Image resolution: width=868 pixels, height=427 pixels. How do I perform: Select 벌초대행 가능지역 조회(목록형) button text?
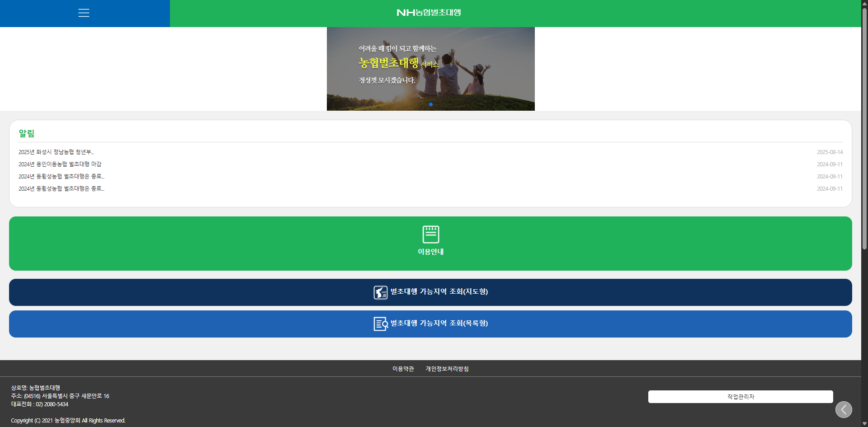(x=439, y=324)
